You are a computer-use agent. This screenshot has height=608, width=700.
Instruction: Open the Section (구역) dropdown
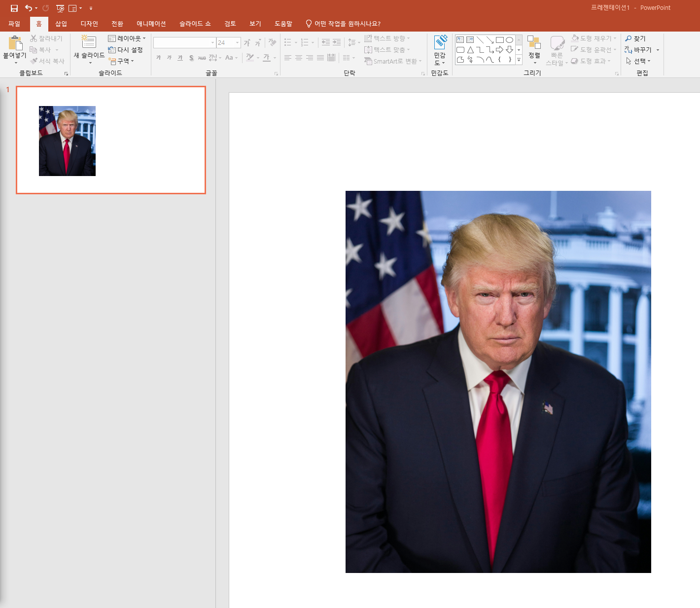(121, 61)
